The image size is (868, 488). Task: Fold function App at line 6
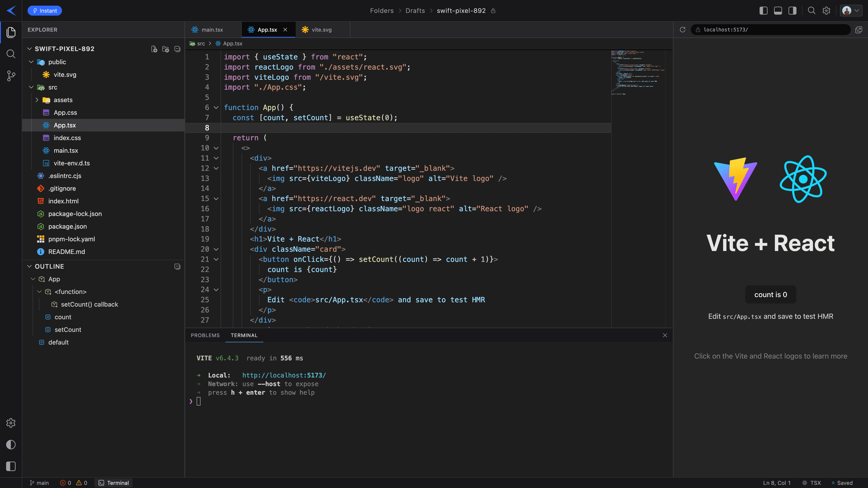[216, 108]
